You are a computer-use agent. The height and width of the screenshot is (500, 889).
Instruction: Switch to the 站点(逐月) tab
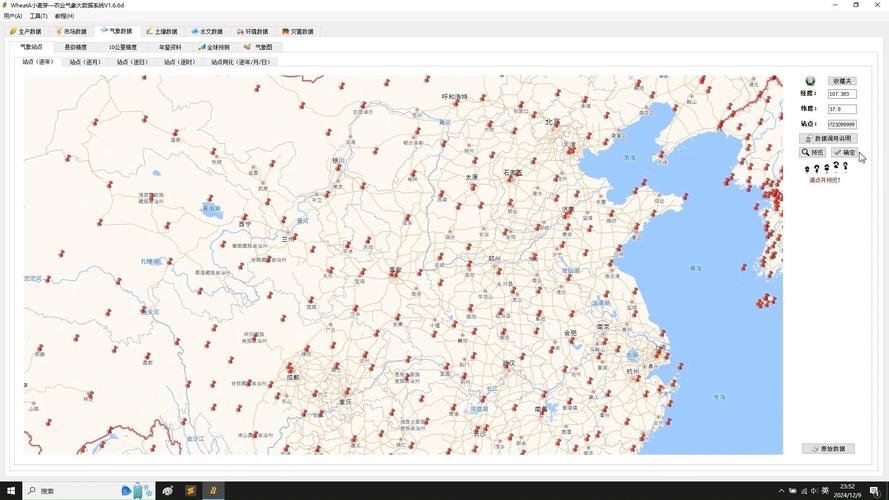(85, 62)
